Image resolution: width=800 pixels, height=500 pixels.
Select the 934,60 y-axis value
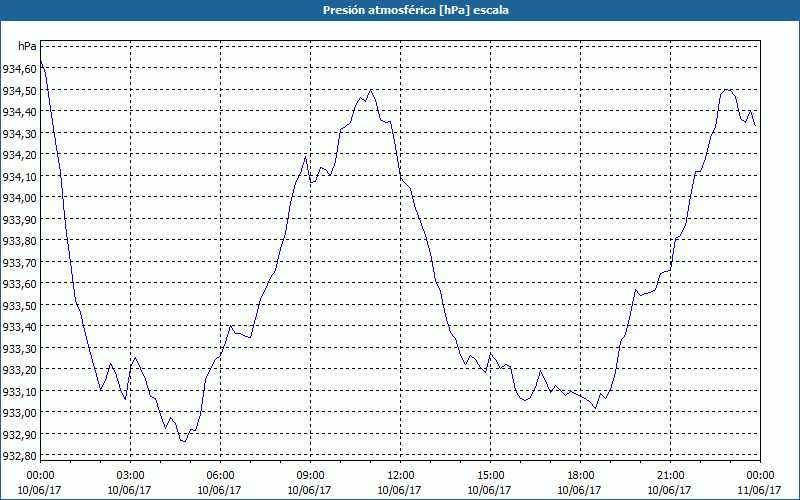pyautogui.click(x=19, y=68)
